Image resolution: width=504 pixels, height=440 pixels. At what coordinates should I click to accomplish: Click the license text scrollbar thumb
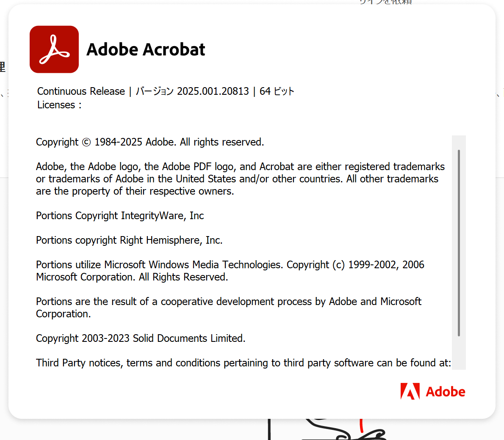[459, 243]
